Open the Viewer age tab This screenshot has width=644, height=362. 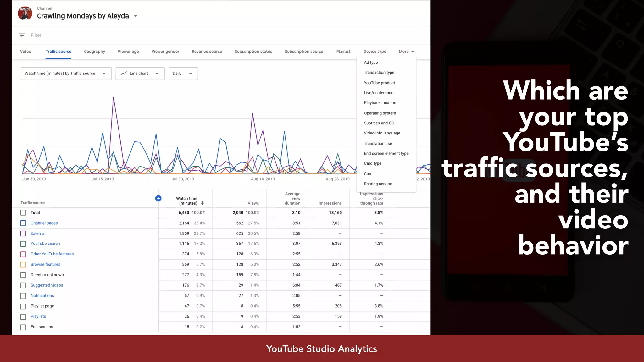coord(128,52)
